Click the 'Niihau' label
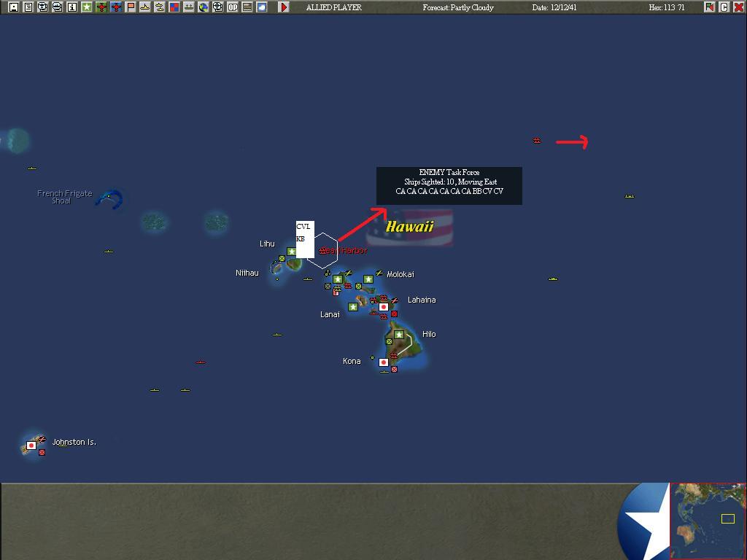The height and width of the screenshot is (560, 747). [247, 273]
